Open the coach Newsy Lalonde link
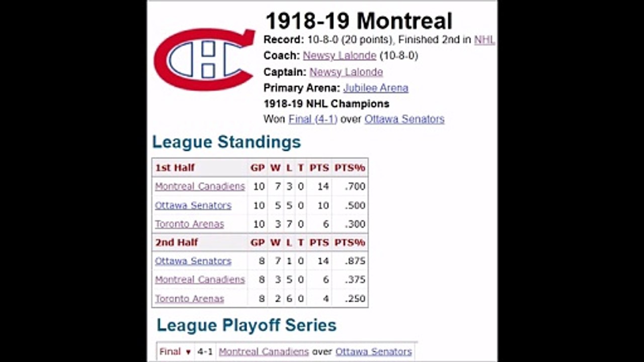Viewport: 644px width, 362px height. tap(340, 56)
